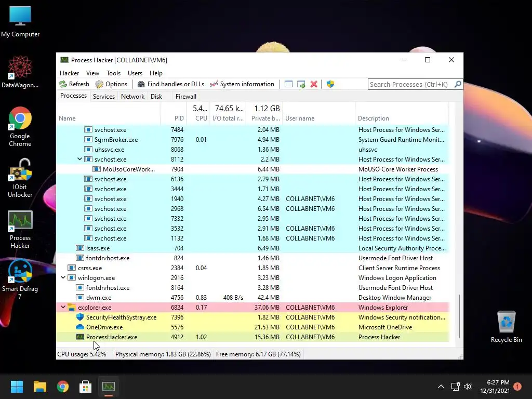This screenshot has width=532, height=399.
Task: Click the Physical memory status bar entry
Action: click(x=163, y=354)
